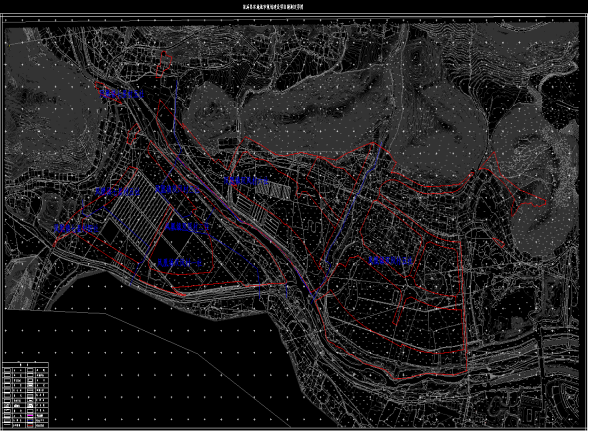Select the blue label above the small central hatched strips
Image resolution: width=589 pixels, height=432 pixels.
tap(246, 181)
